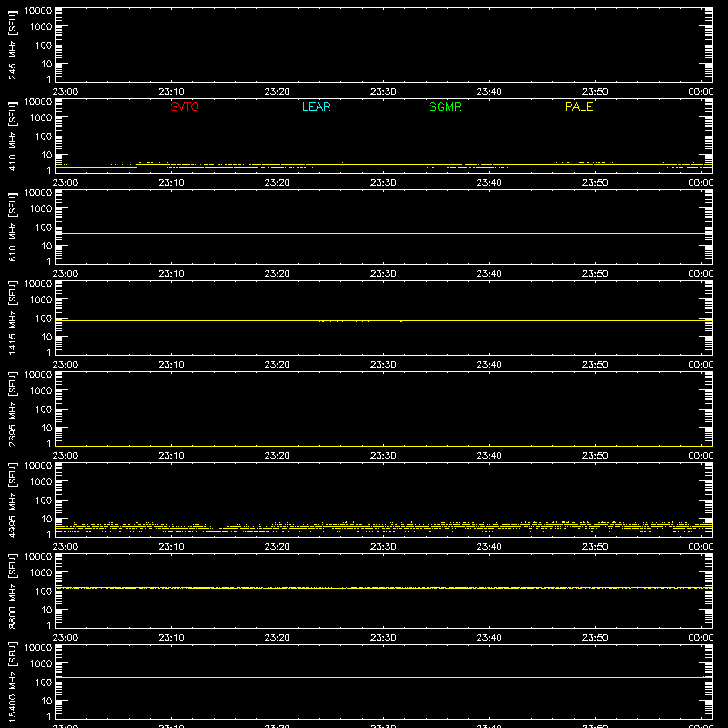Click the 100 tick of 4995 MHz panel
This screenshot has width=728, height=728.
[44, 500]
